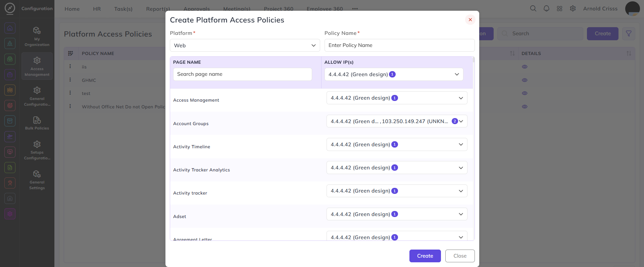View details eye icon for the iis policy
The width and height of the screenshot is (644, 267).
click(x=525, y=67)
